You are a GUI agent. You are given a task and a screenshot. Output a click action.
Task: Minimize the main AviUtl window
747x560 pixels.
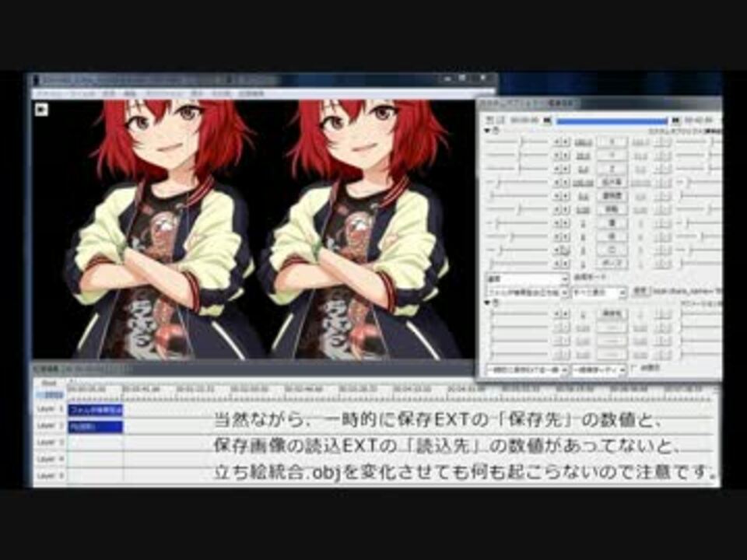(448, 79)
